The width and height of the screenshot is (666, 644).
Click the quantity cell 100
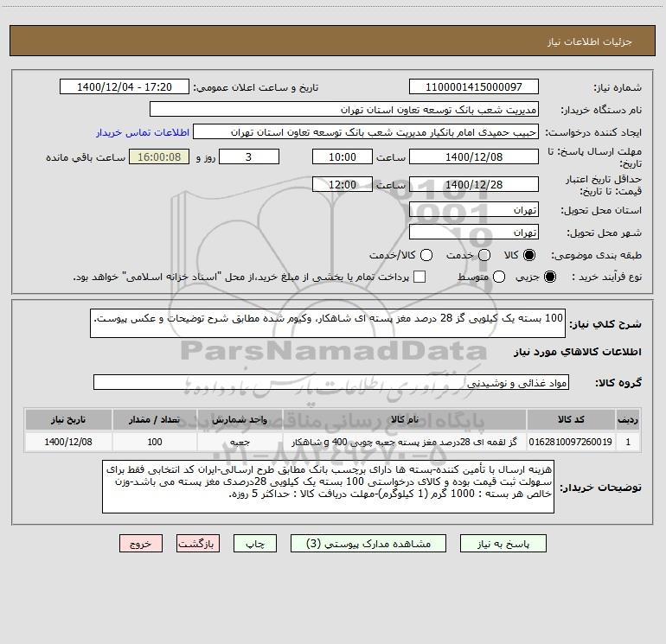pyautogui.click(x=155, y=442)
